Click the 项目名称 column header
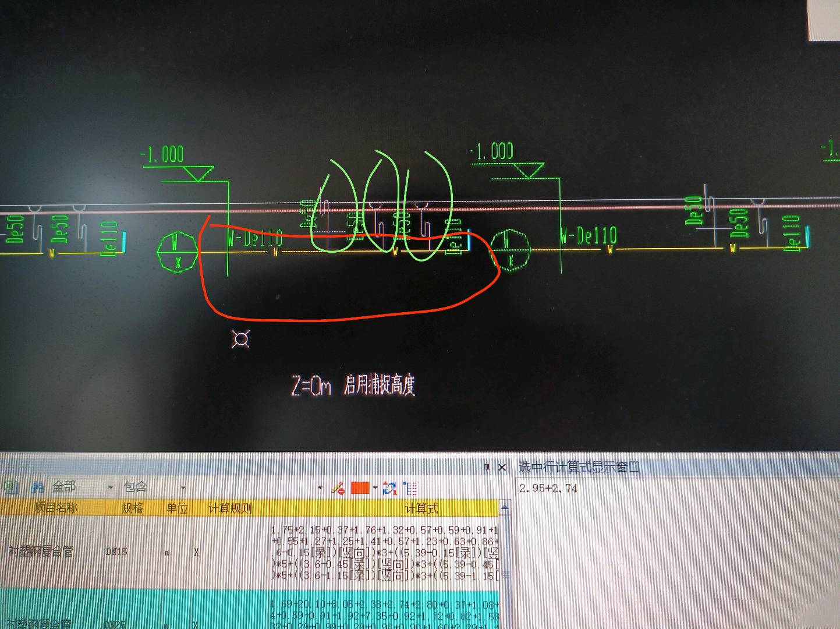The width and height of the screenshot is (840, 629). click(55, 508)
